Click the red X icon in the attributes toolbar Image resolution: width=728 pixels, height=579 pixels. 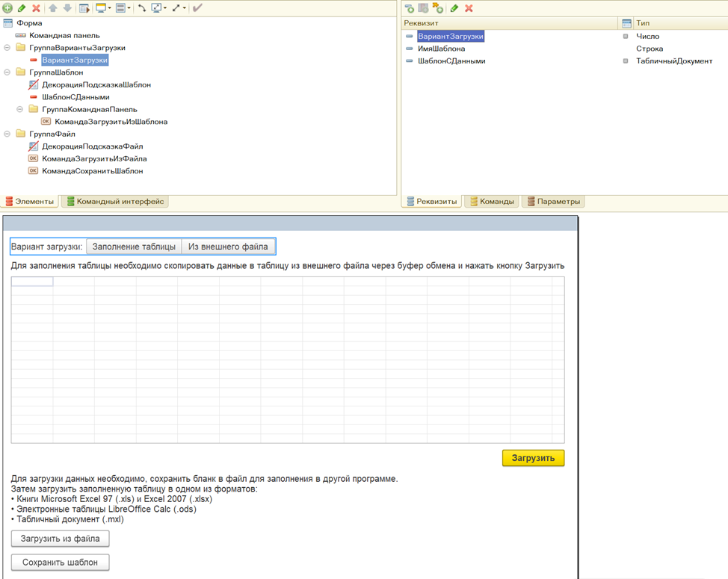pyautogui.click(x=469, y=8)
